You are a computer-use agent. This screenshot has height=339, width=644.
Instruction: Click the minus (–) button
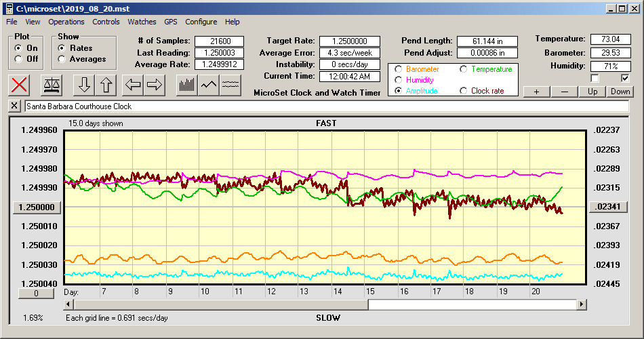pos(564,92)
